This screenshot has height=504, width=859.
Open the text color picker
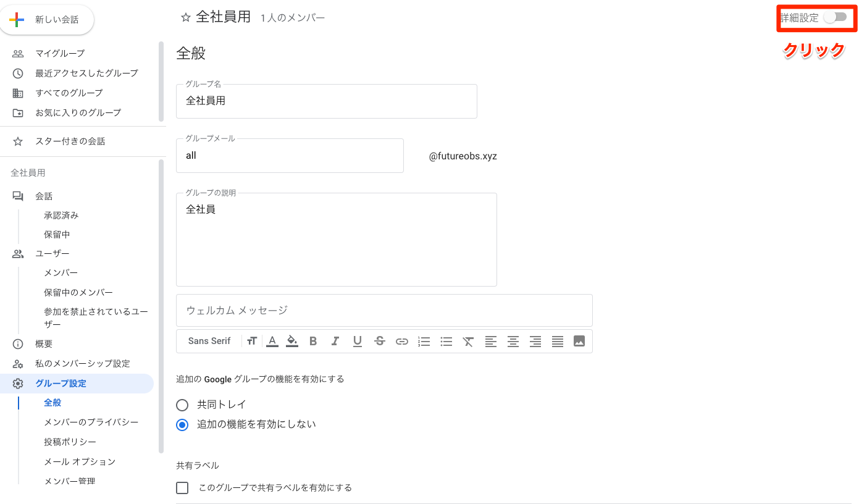coord(272,341)
